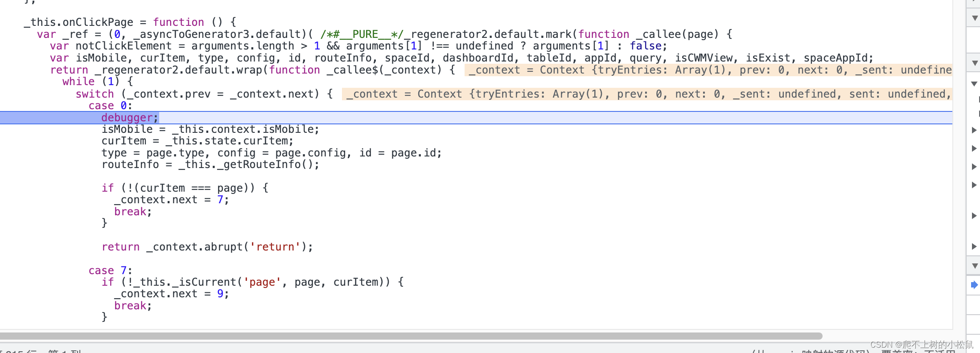The image size is (980, 353).
Task: Click 'break;' below '_context.next = 7'
Action: click(x=133, y=212)
